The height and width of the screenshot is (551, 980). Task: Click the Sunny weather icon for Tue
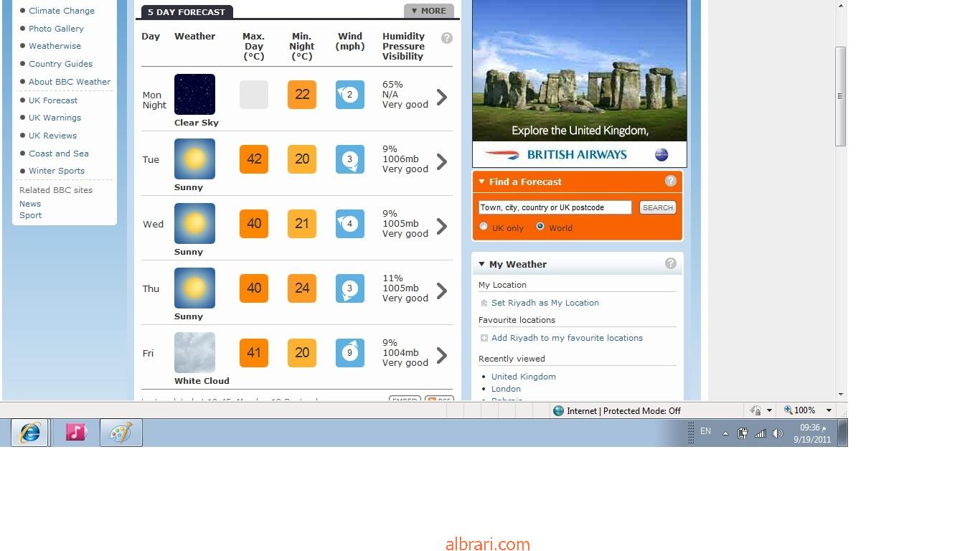(194, 159)
